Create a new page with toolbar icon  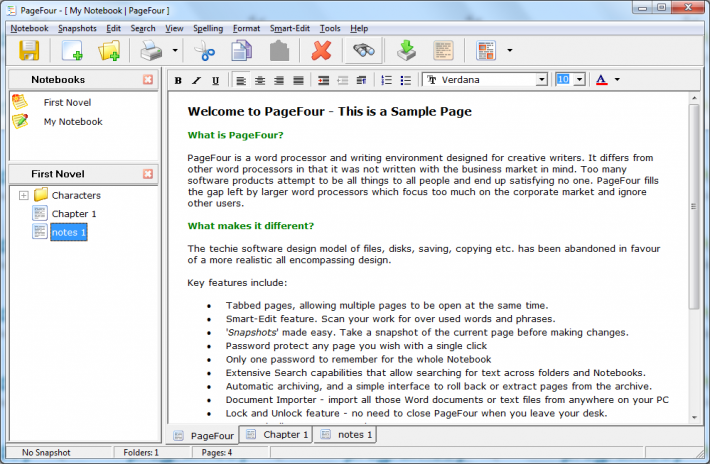tap(72, 50)
